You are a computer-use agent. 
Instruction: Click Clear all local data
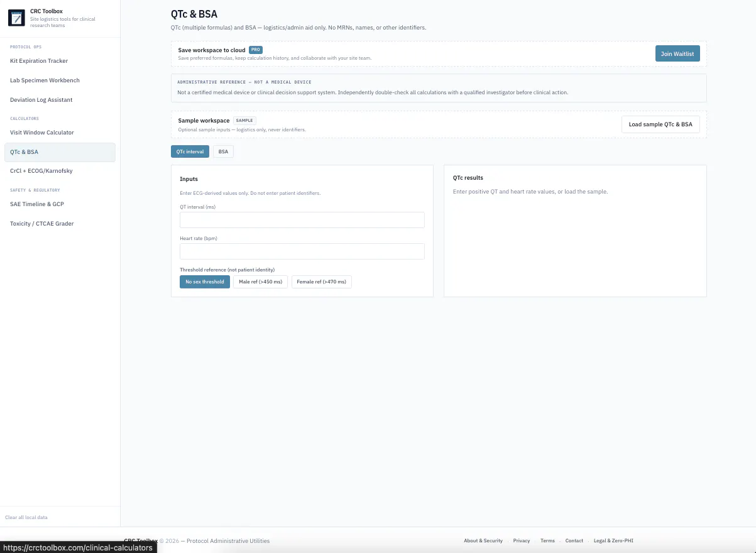pyautogui.click(x=26, y=517)
